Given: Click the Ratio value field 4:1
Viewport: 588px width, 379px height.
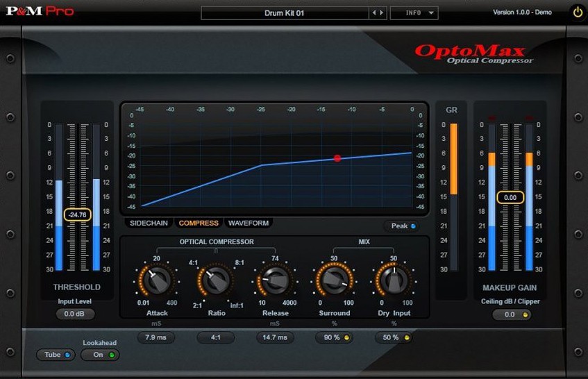Looking at the screenshot, I should [216, 337].
